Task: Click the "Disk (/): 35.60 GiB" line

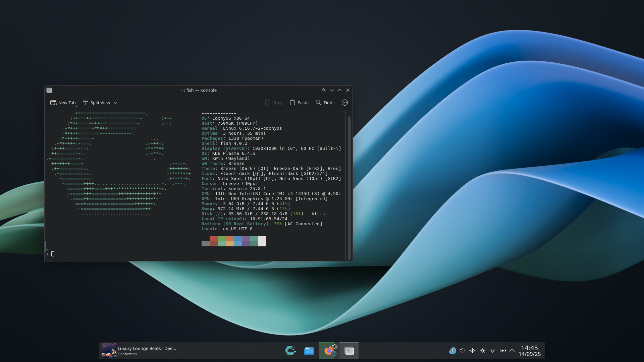Action: [x=263, y=214]
